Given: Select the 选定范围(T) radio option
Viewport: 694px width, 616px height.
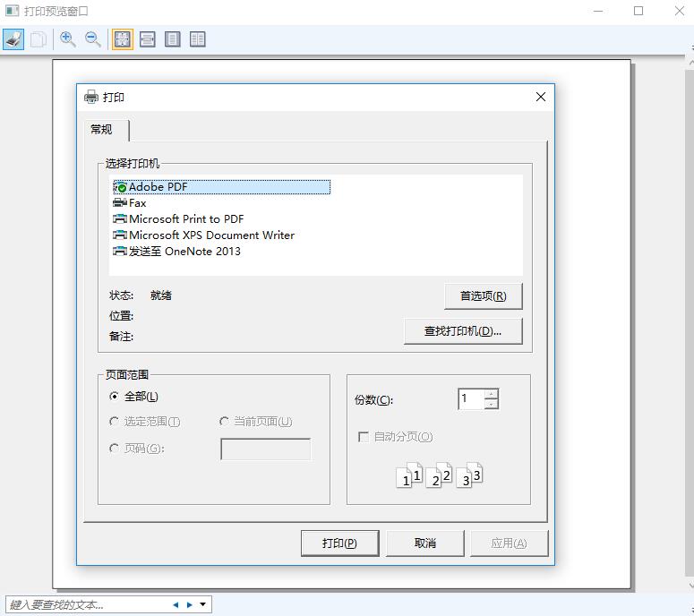Looking at the screenshot, I should coord(145,422).
